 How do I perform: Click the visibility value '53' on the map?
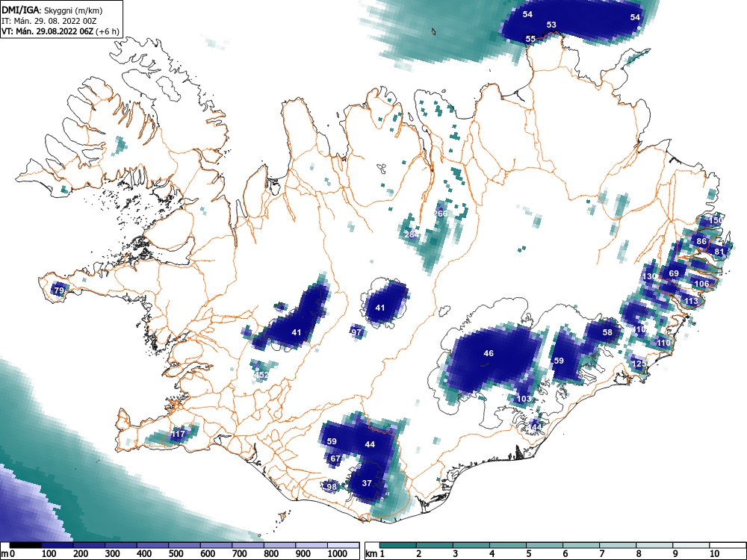coord(551,25)
